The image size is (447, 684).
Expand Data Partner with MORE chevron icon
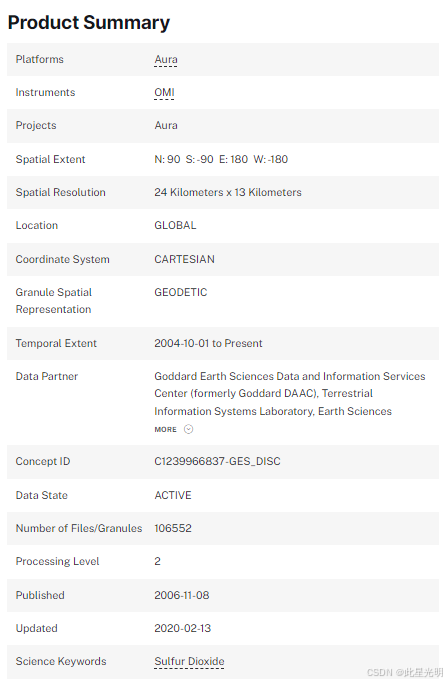188,429
